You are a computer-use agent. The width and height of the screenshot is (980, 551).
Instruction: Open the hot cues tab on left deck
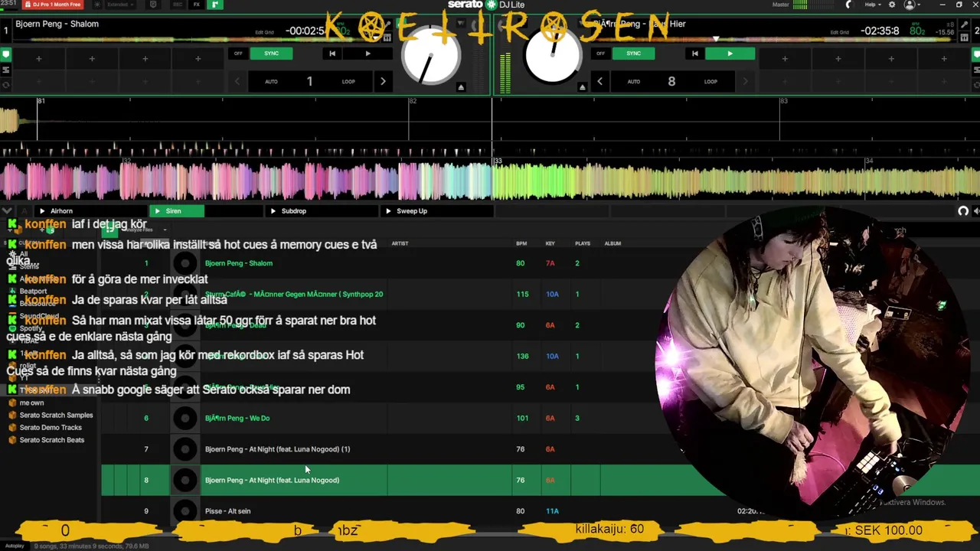click(x=6, y=55)
